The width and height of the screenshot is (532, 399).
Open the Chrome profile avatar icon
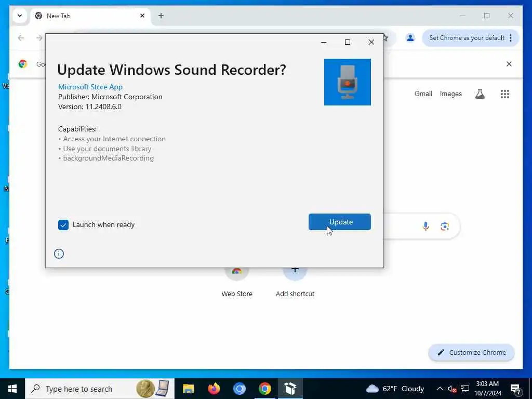[410, 37]
